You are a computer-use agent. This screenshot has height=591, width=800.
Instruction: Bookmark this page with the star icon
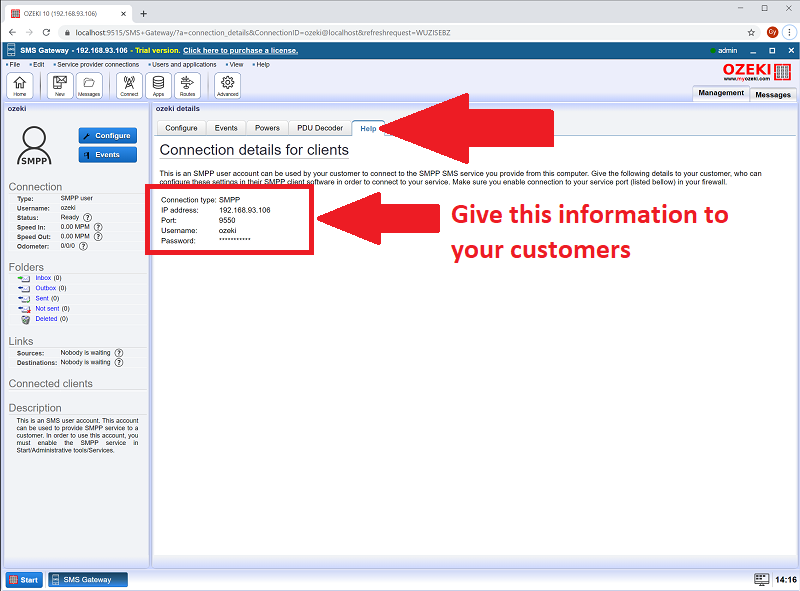coord(751,33)
